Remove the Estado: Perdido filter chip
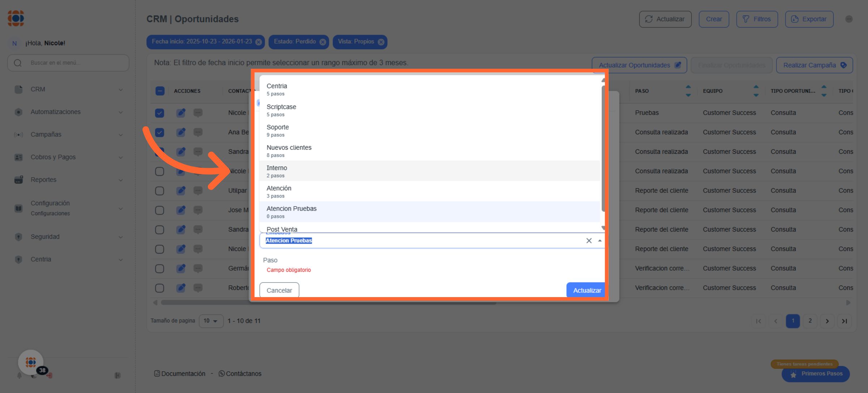Image resolution: width=868 pixels, height=393 pixels. (x=323, y=42)
